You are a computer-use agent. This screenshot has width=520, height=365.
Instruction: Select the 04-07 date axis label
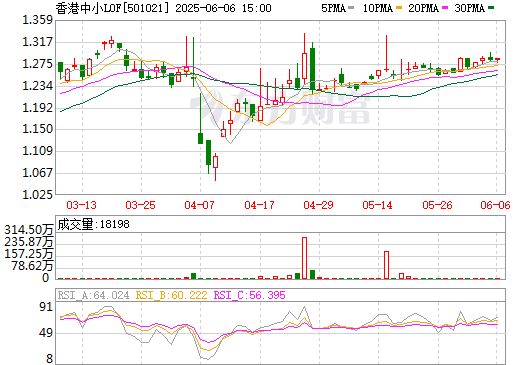coord(199,205)
